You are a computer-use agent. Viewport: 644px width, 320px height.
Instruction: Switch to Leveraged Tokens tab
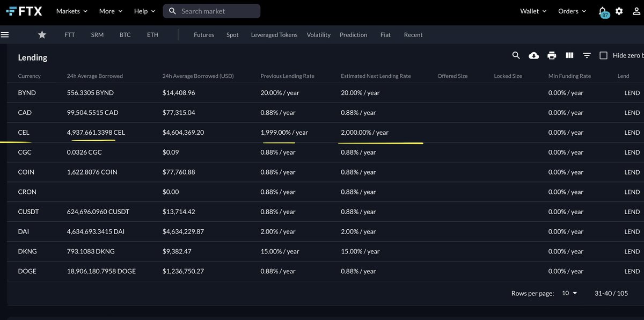pos(274,34)
